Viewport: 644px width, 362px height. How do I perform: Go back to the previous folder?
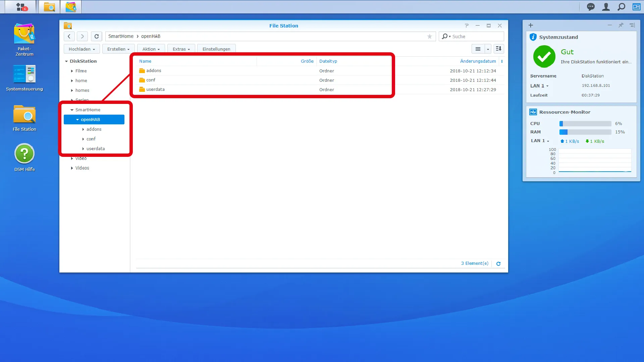(69, 36)
